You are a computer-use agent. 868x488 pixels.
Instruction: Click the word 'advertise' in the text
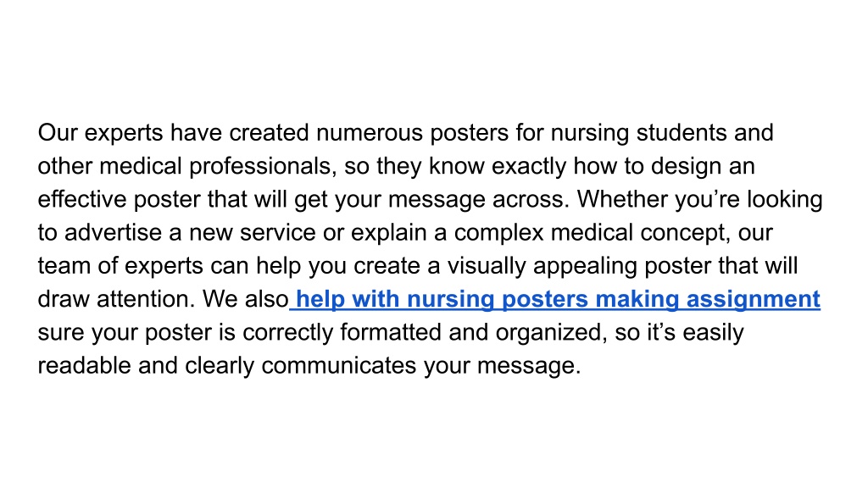click(x=114, y=232)
